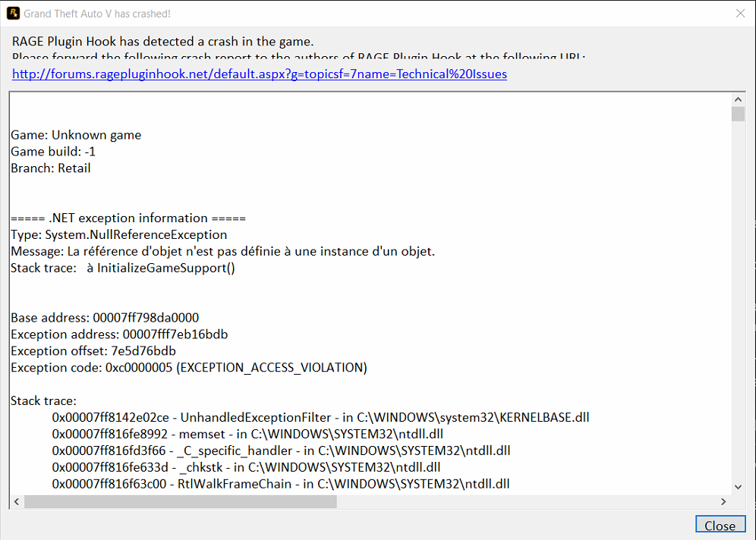Click the EXCEPTION_ACCESS_VIOLATION code line

tap(189, 368)
